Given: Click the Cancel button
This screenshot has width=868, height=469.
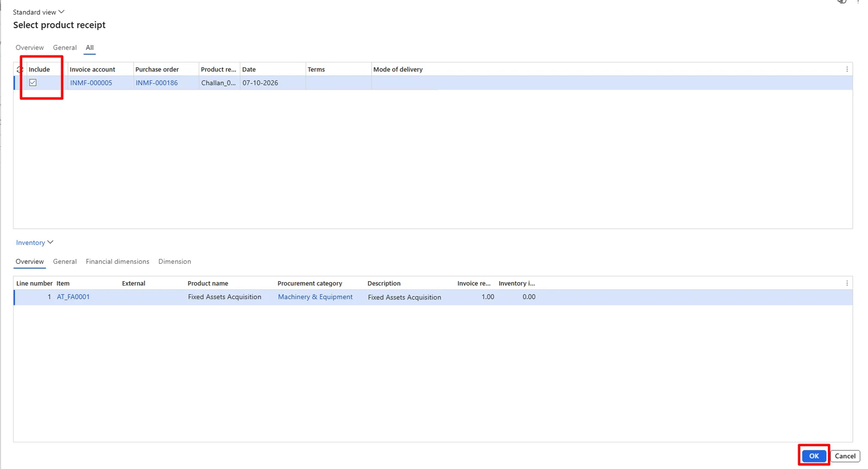Looking at the screenshot, I should click(x=845, y=456).
